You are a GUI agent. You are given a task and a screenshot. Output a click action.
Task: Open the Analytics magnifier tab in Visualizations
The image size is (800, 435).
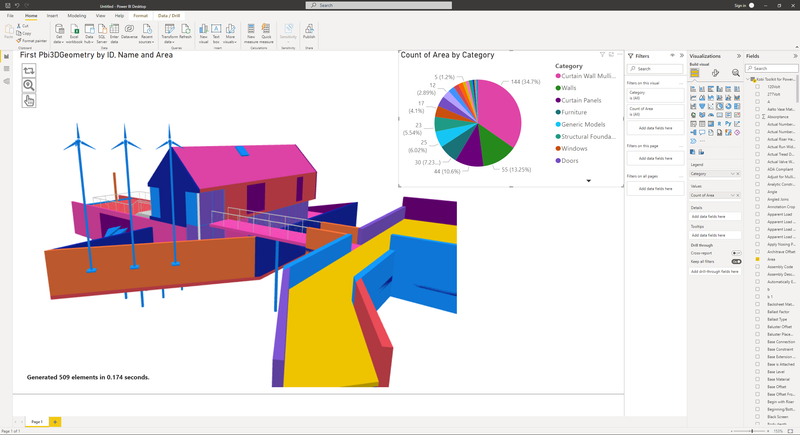[736, 73]
